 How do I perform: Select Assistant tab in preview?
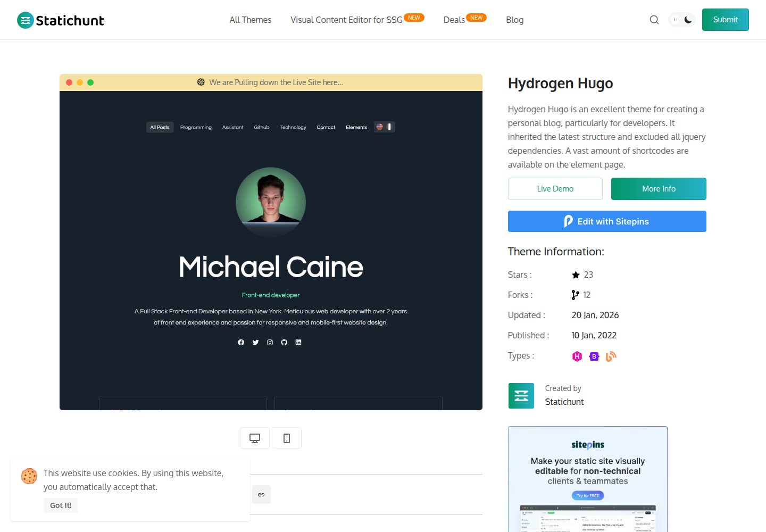click(x=232, y=127)
